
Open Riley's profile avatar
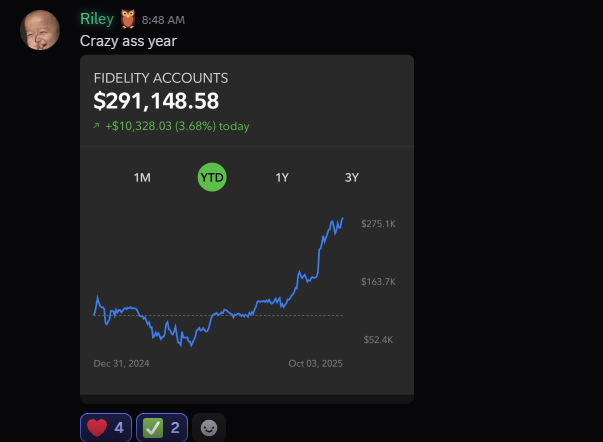[40, 30]
